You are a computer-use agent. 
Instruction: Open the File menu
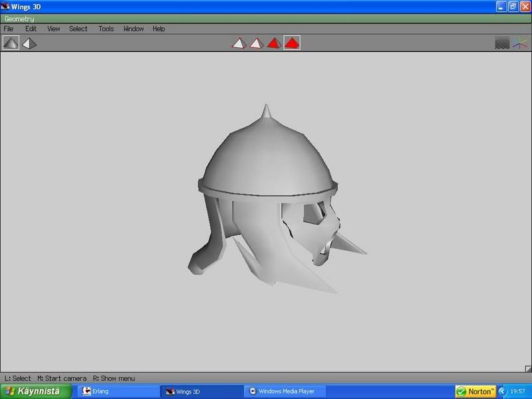click(x=9, y=29)
